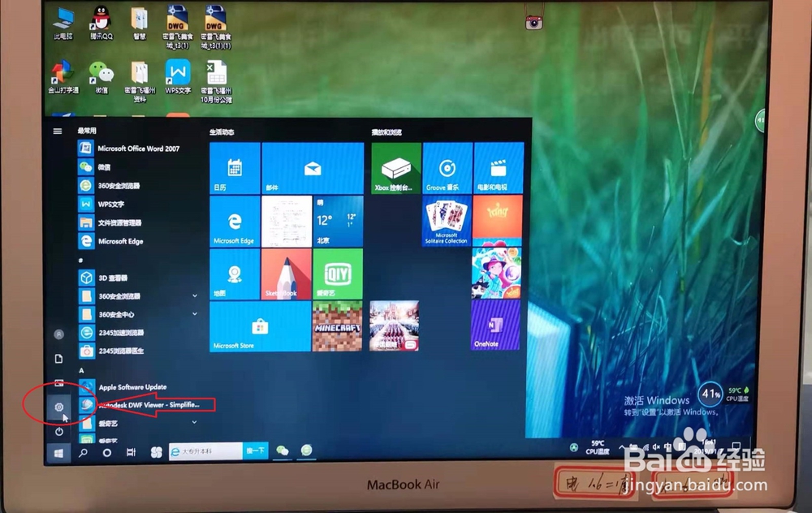Open the 电影和电视 tile
812x513 pixels.
[x=499, y=168]
